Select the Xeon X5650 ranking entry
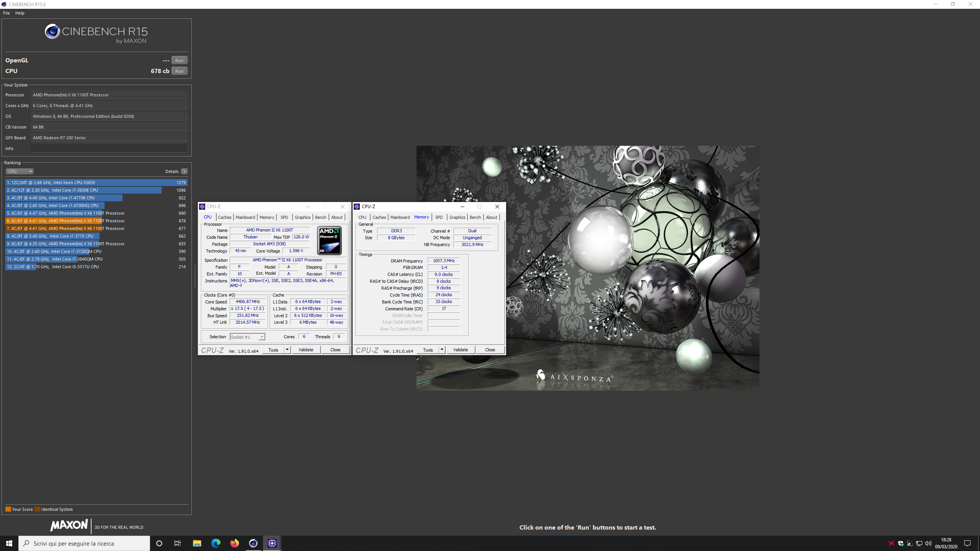This screenshot has height=551, width=980. pos(96,183)
